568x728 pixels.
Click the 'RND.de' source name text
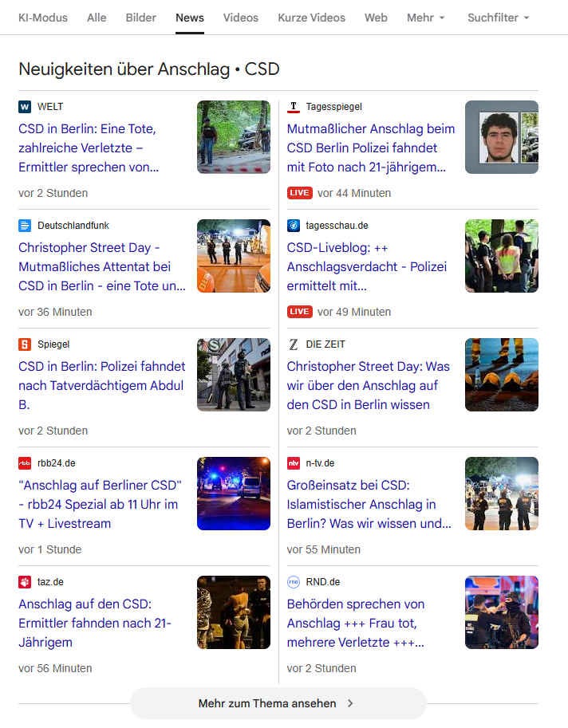tap(323, 582)
